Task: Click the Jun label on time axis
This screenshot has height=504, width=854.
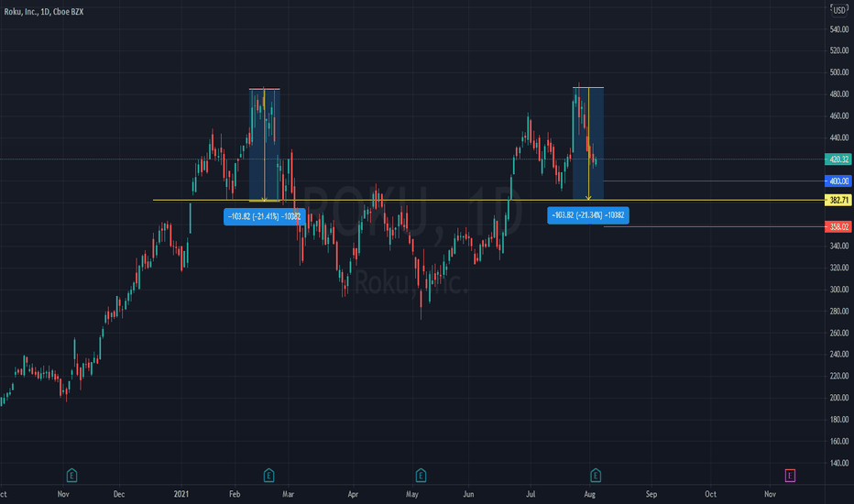Action: click(x=468, y=494)
